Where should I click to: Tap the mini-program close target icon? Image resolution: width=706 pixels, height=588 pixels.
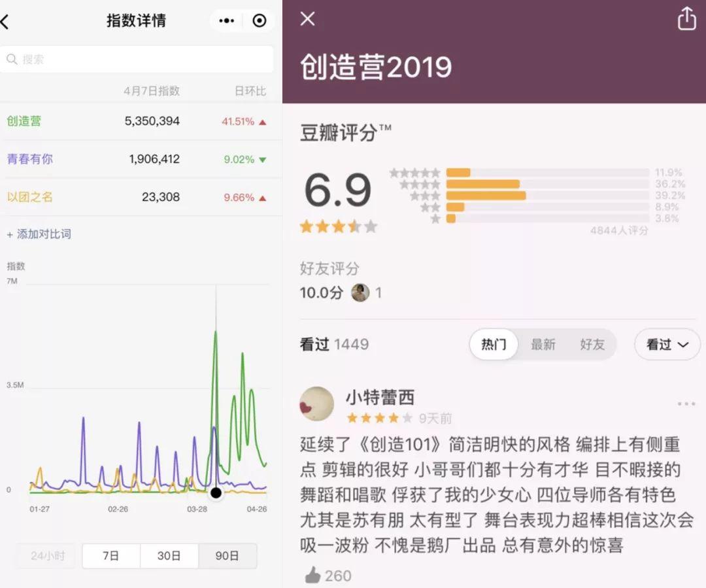pos(260,21)
